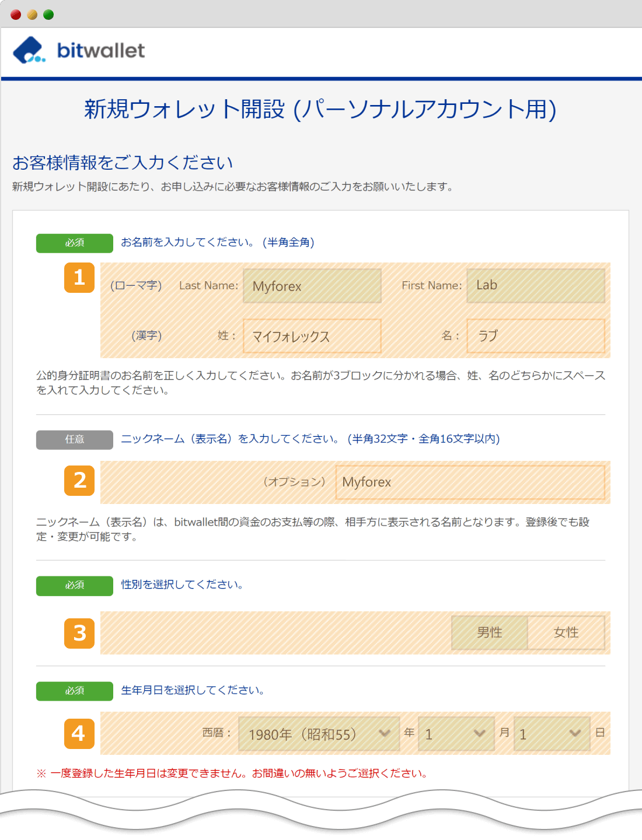Click the green 必須 badge beside name label
642x840 pixels.
(75, 243)
